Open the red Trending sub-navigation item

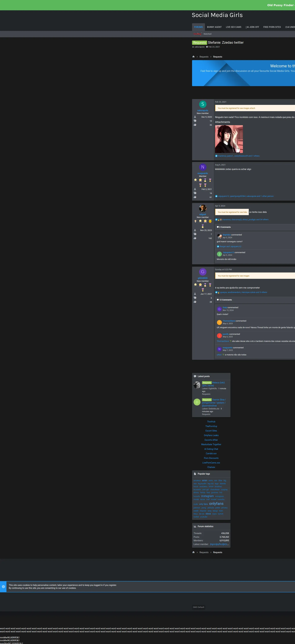click(x=198, y=34)
